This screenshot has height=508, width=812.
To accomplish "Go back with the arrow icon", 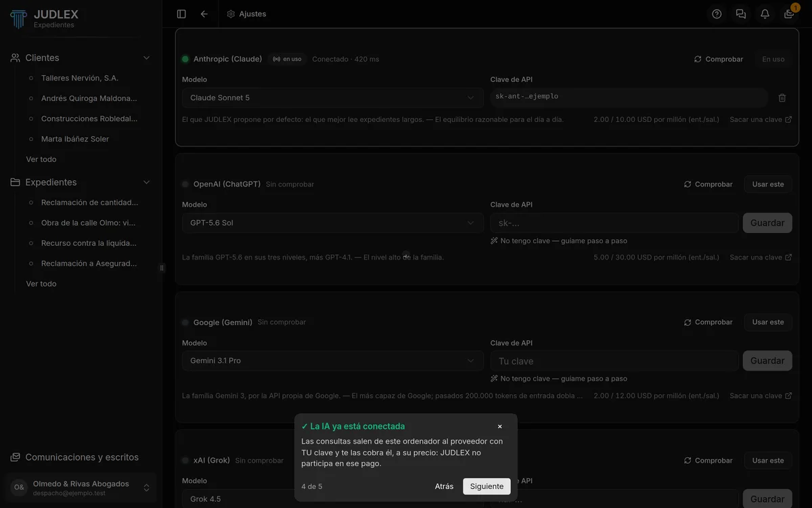I will click(204, 14).
